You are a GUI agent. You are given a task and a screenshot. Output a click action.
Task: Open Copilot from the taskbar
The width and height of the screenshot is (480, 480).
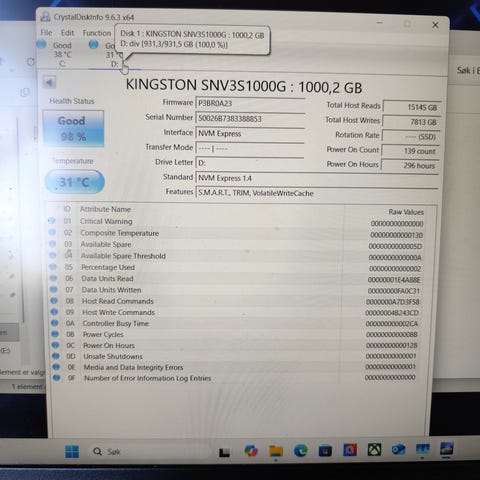click(251, 451)
